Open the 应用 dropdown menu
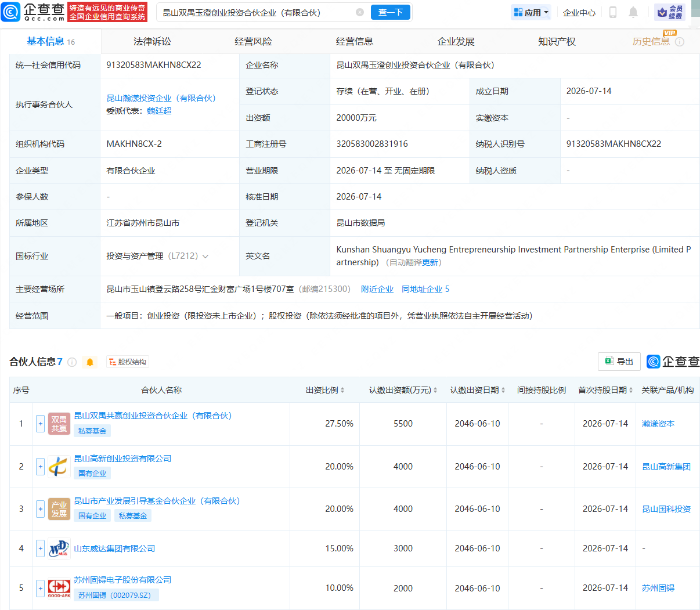 pyautogui.click(x=531, y=12)
